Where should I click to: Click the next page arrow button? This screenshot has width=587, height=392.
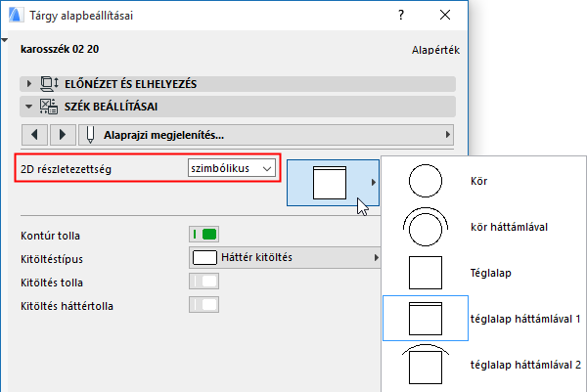point(63,133)
